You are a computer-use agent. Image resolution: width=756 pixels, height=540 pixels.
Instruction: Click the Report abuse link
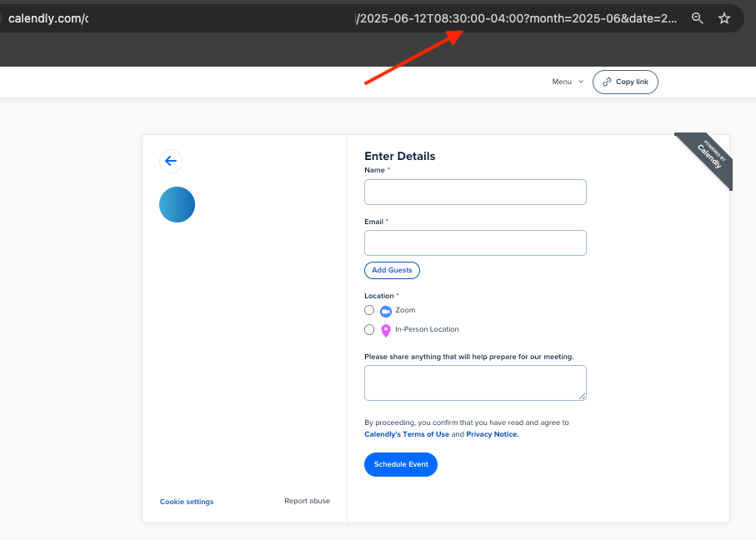307,501
